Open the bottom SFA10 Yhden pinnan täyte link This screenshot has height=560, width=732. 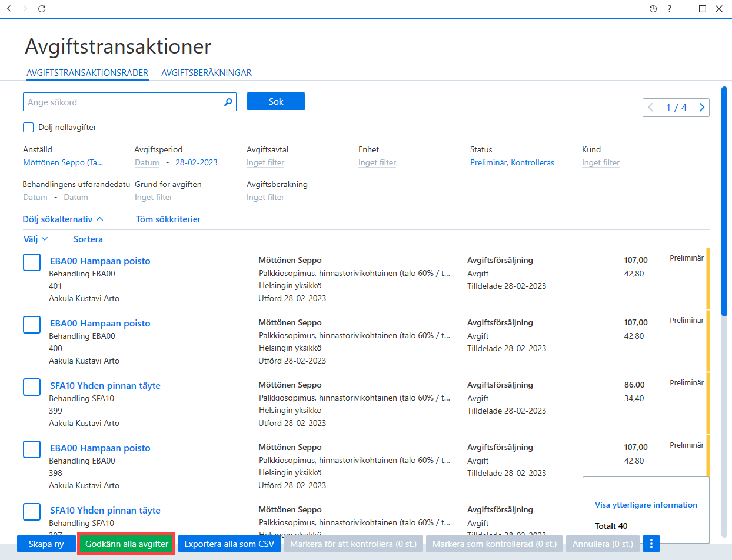coord(105,510)
